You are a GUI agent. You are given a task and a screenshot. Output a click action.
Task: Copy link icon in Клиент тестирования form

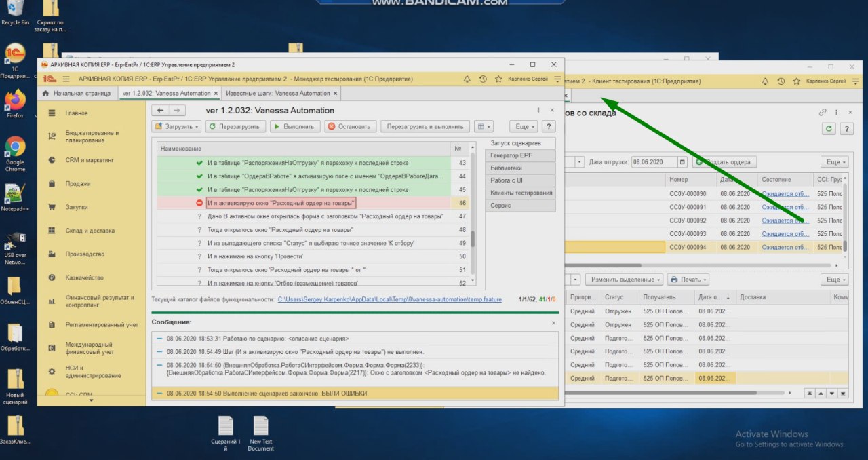coord(823,112)
